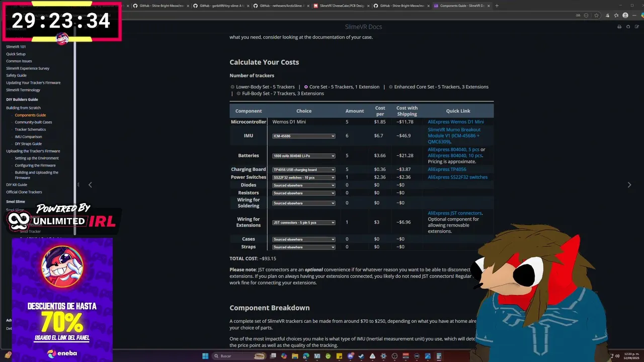Open the Batteries 1800 mAh dropdown
Viewport: 644px width, 362px height.
pos(303,156)
